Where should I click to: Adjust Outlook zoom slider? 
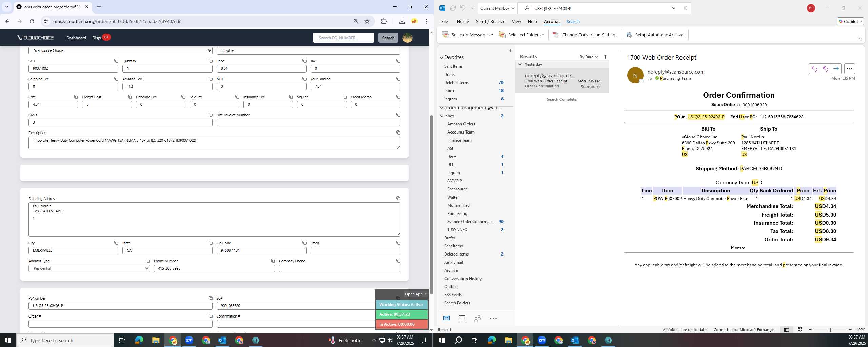[x=830, y=330]
